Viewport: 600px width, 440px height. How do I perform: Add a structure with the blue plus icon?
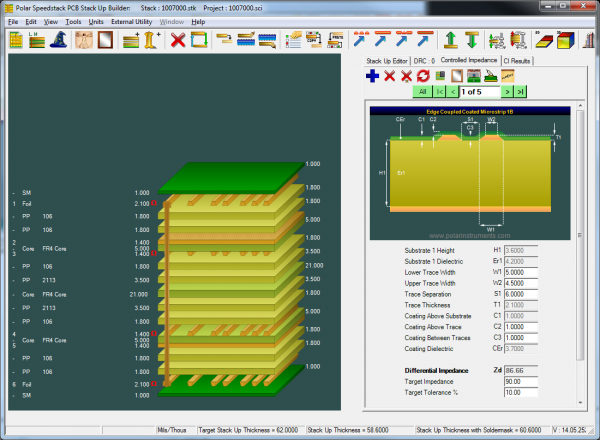[372, 76]
